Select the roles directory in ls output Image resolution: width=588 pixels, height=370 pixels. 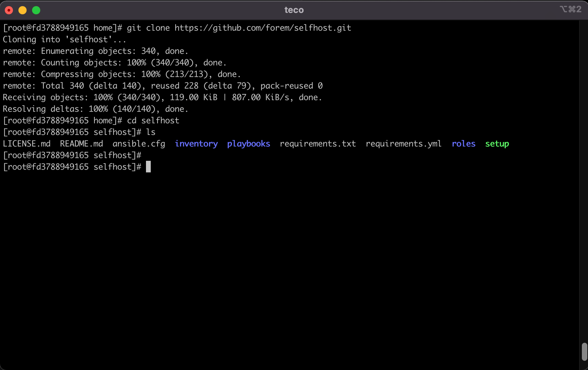(464, 143)
